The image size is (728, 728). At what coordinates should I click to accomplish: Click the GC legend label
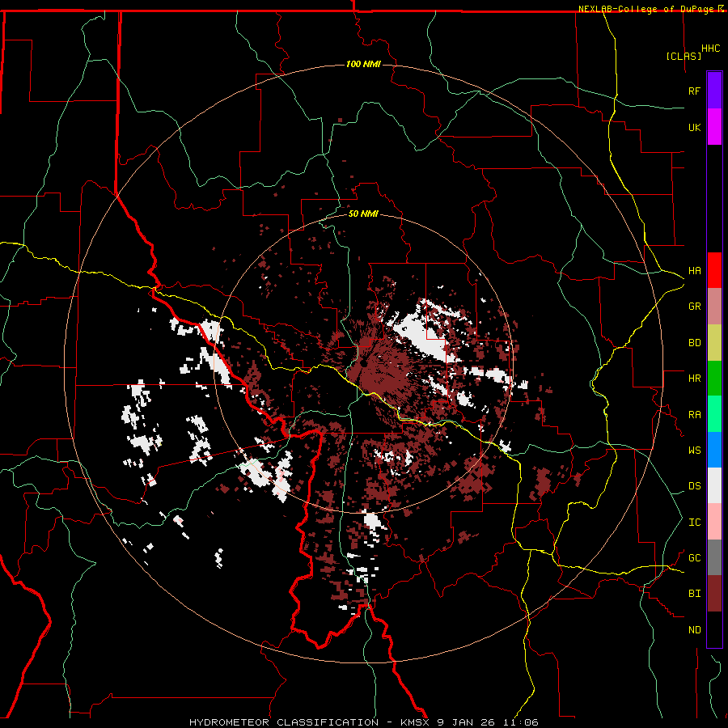[x=694, y=558]
